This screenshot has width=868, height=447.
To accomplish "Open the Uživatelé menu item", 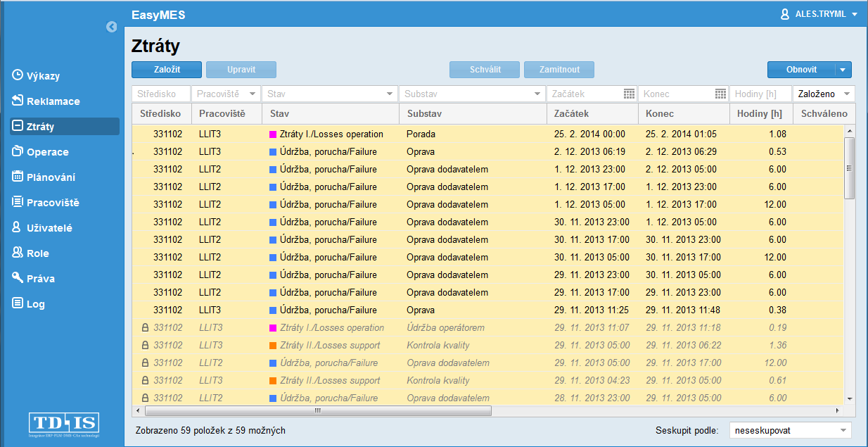I will [49, 228].
